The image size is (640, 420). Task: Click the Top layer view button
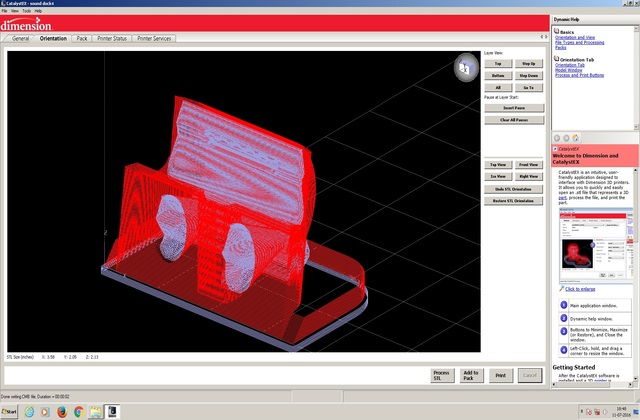pyautogui.click(x=498, y=64)
